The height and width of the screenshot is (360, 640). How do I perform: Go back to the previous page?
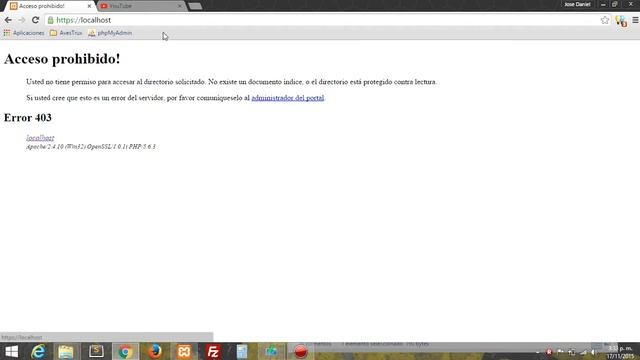(x=8, y=20)
